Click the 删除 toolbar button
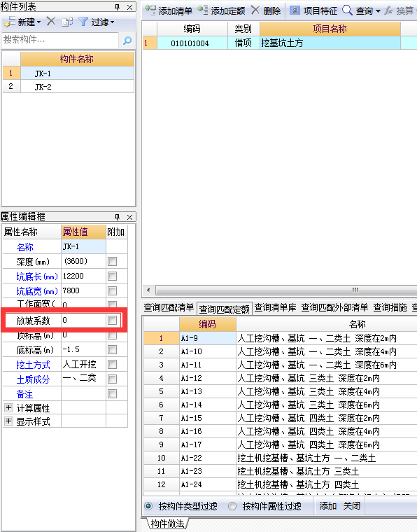The height and width of the screenshot is (532, 417). pos(266,10)
